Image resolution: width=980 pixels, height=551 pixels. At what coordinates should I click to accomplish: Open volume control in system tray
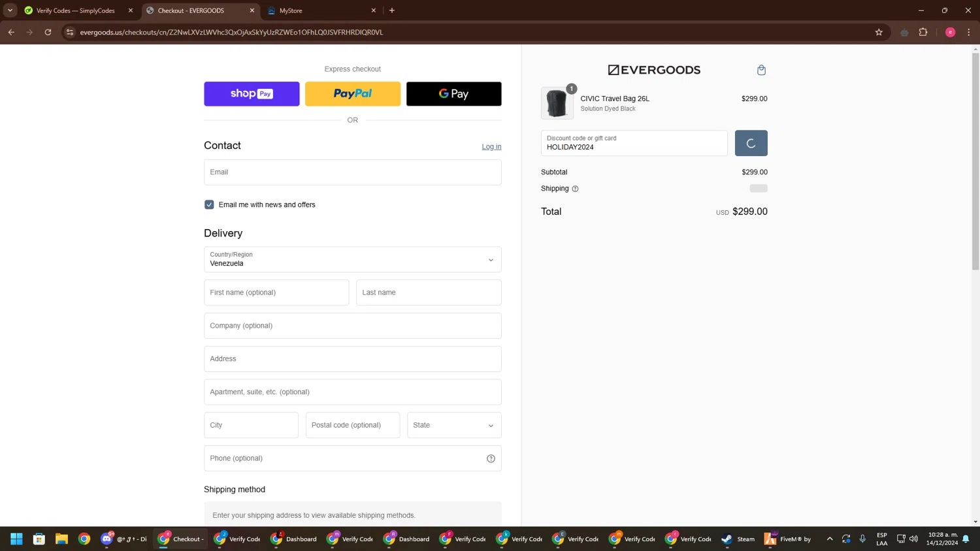(913, 539)
